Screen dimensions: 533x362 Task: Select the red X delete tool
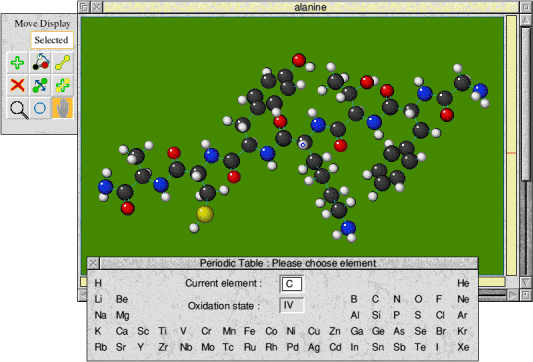tap(17, 85)
